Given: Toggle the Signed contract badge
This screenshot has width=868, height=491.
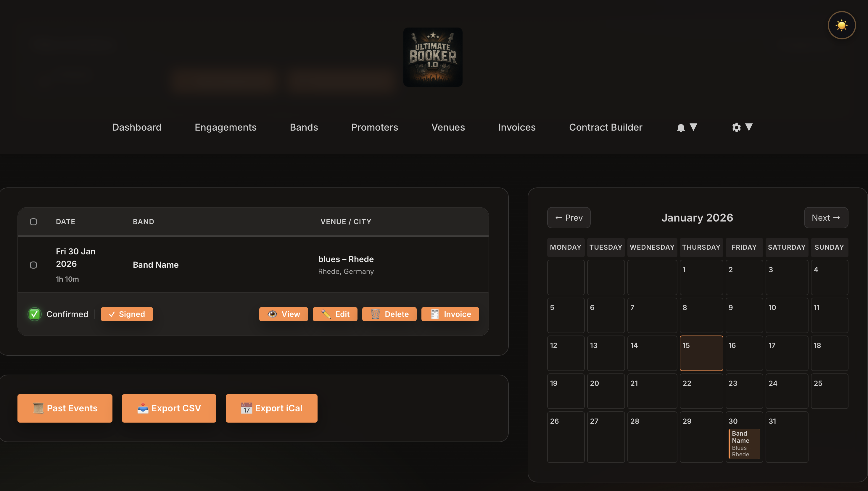Looking at the screenshot, I should 127,314.
